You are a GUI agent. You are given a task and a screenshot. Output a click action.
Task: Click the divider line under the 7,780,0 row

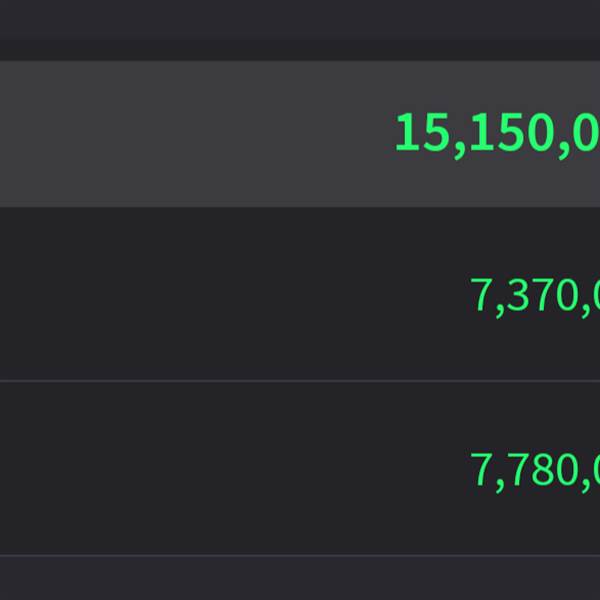click(300, 555)
